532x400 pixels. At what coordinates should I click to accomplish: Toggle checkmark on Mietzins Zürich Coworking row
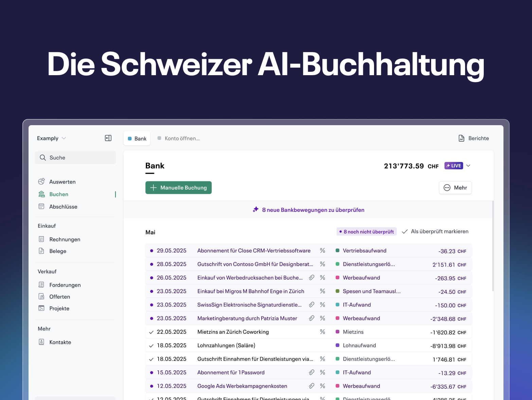(152, 332)
